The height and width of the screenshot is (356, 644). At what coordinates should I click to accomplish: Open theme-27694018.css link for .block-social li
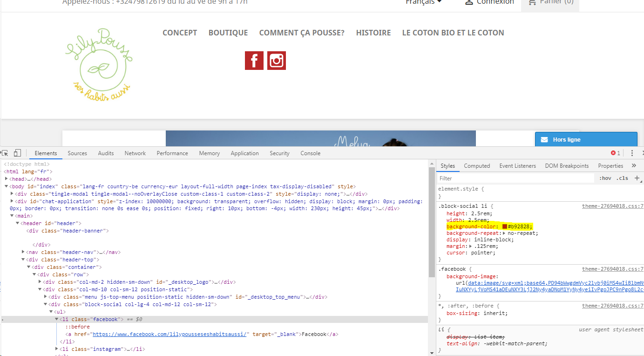pyautogui.click(x=612, y=206)
